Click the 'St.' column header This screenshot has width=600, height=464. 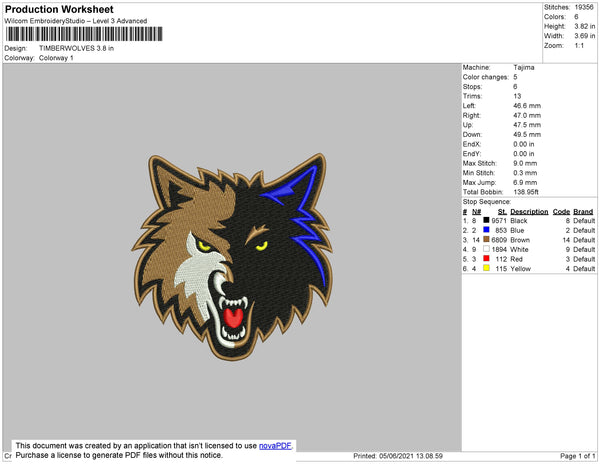502,212
